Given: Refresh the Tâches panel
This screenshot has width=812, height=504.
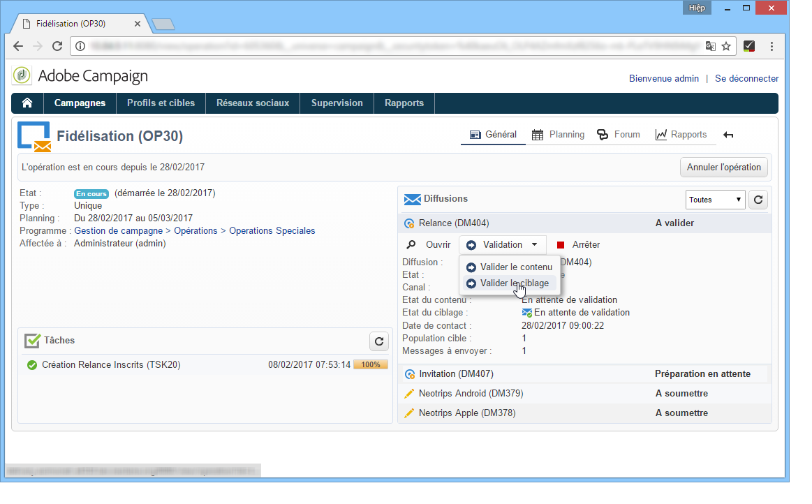Looking at the screenshot, I should tap(379, 341).
